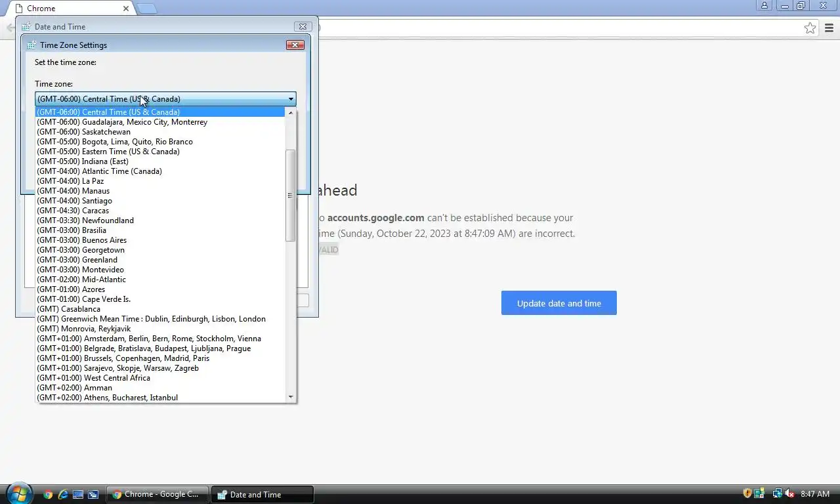The height and width of the screenshot is (504, 840).
Task: Select Newfoundland time zone
Action: (x=160, y=220)
